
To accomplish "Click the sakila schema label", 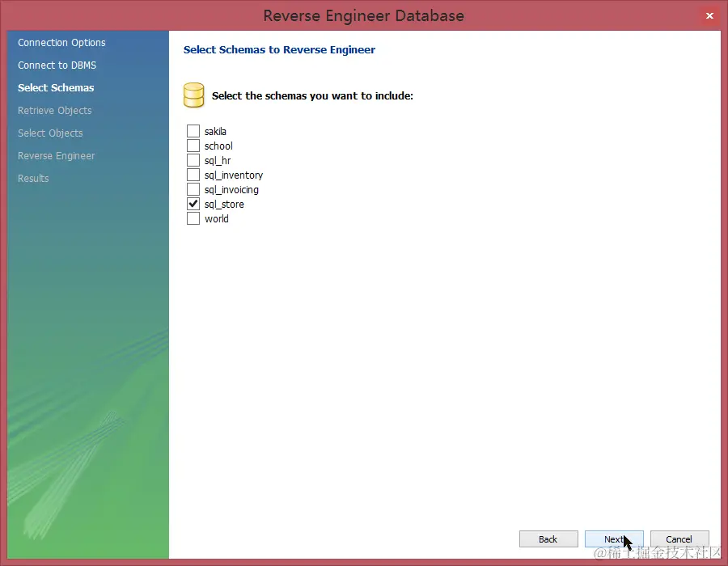I will tap(215, 131).
